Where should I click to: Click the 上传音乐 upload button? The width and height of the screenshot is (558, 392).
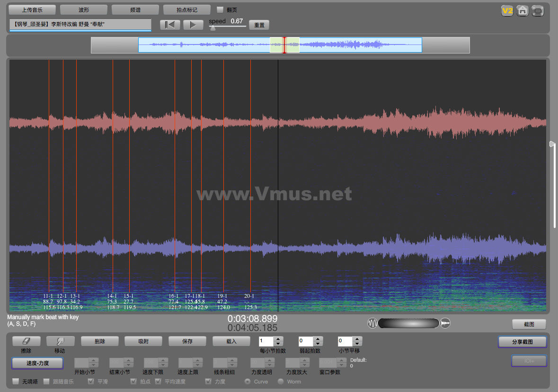[32, 9]
